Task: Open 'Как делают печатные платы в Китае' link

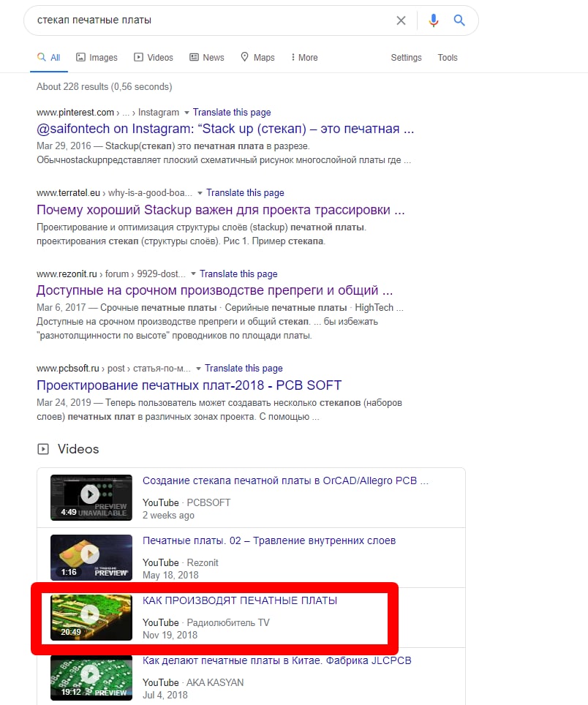Action: 277,660
